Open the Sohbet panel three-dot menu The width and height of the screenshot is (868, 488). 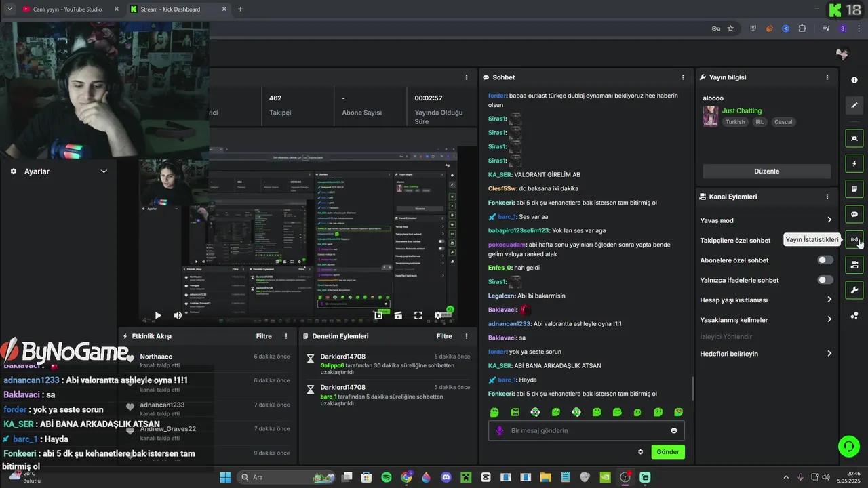coord(683,77)
